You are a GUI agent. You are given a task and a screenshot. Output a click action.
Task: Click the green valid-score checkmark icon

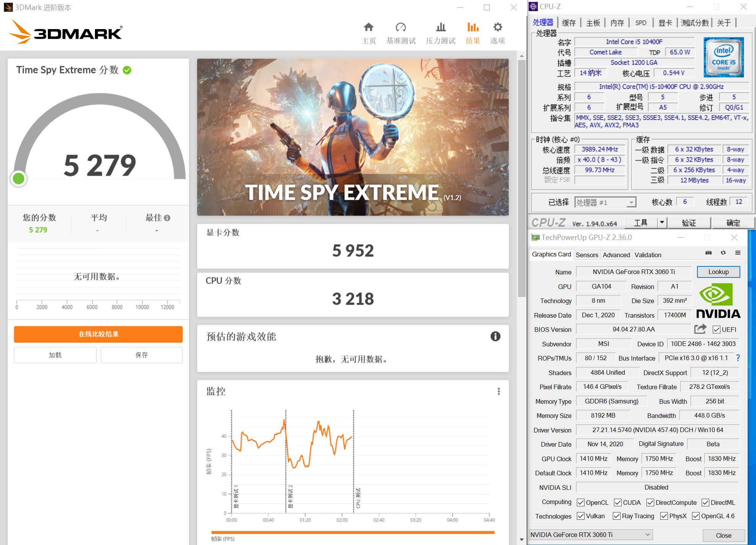(x=127, y=70)
